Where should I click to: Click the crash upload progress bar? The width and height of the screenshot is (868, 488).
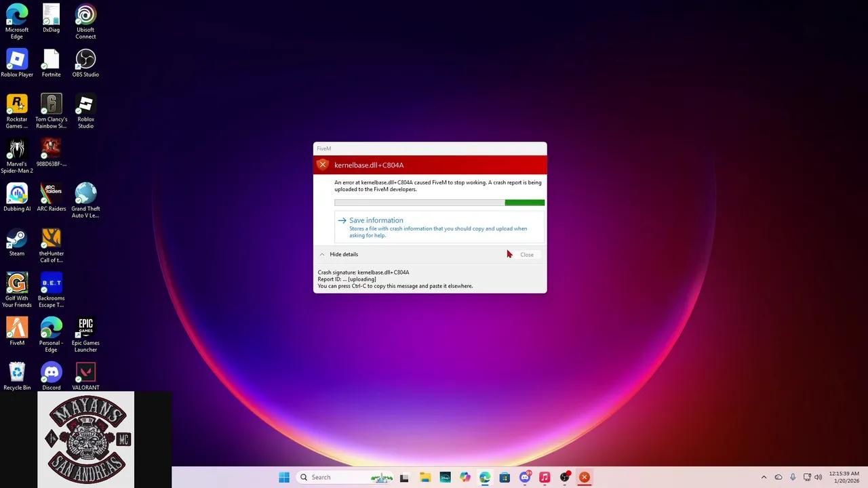click(439, 203)
